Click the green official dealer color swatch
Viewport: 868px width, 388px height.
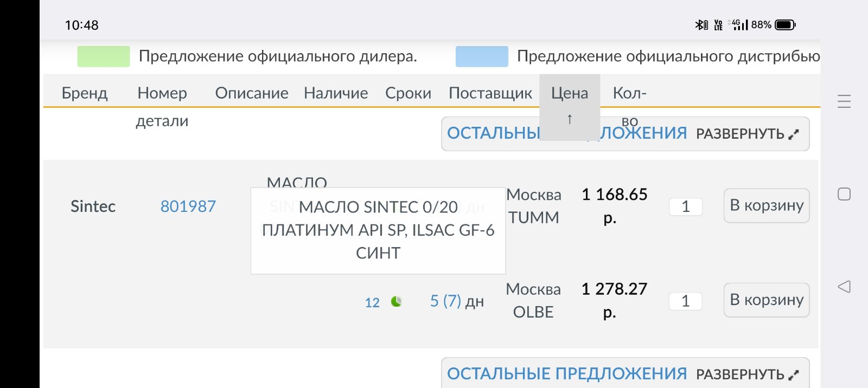[104, 56]
